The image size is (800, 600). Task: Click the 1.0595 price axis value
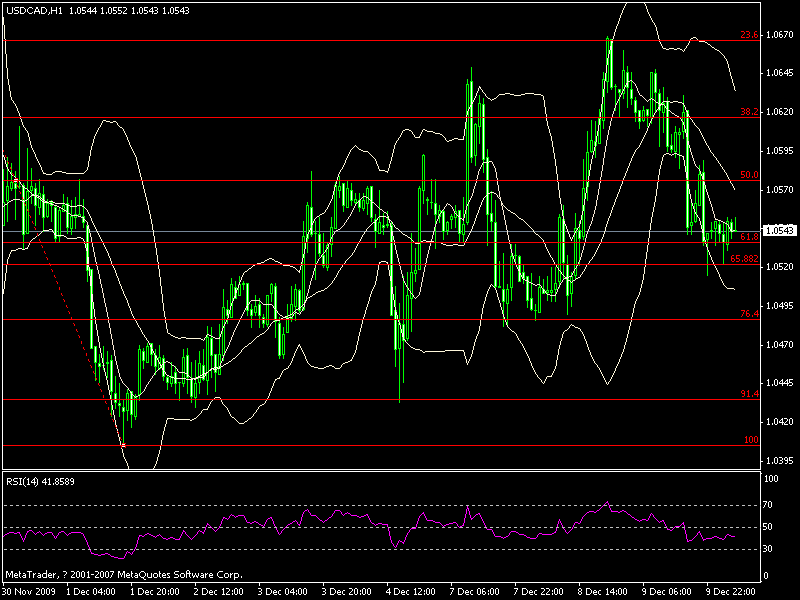tap(780, 151)
